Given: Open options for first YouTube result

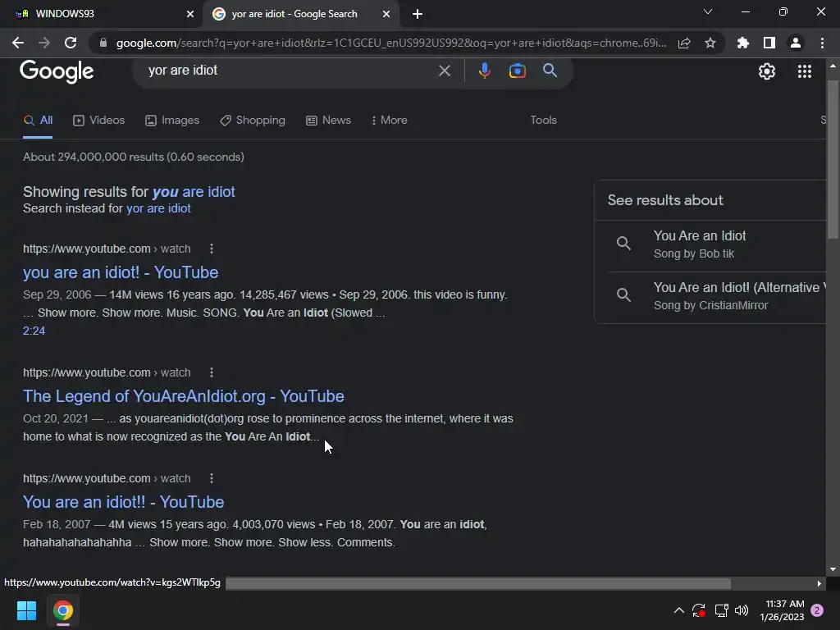Looking at the screenshot, I should point(212,249).
